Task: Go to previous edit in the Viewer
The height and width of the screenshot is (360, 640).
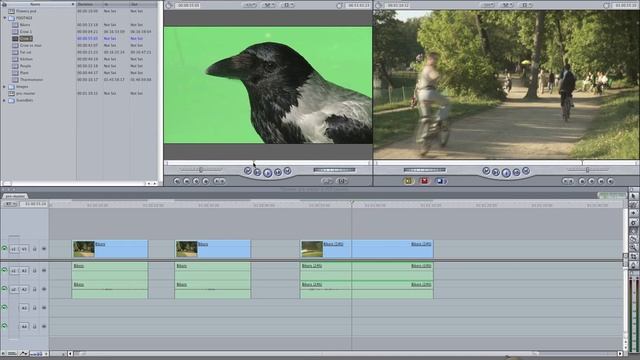Action: coord(248,171)
